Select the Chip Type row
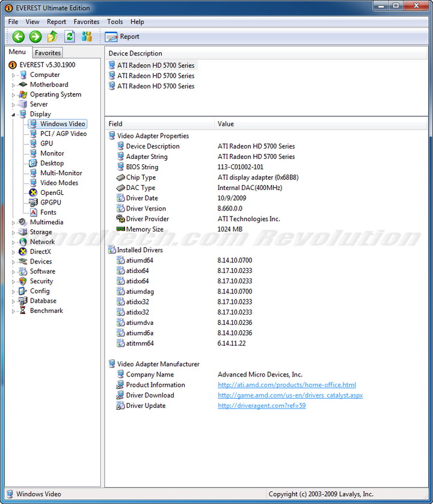 (266, 177)
